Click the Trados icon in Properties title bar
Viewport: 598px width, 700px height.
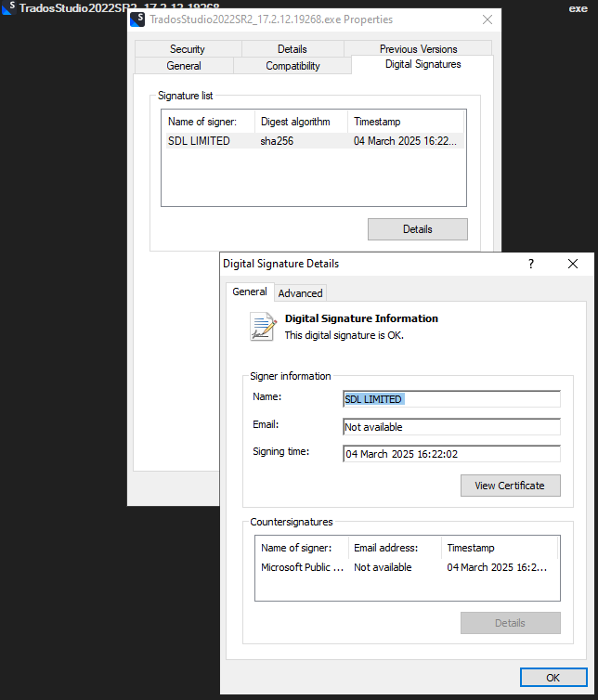coord(137,19)
